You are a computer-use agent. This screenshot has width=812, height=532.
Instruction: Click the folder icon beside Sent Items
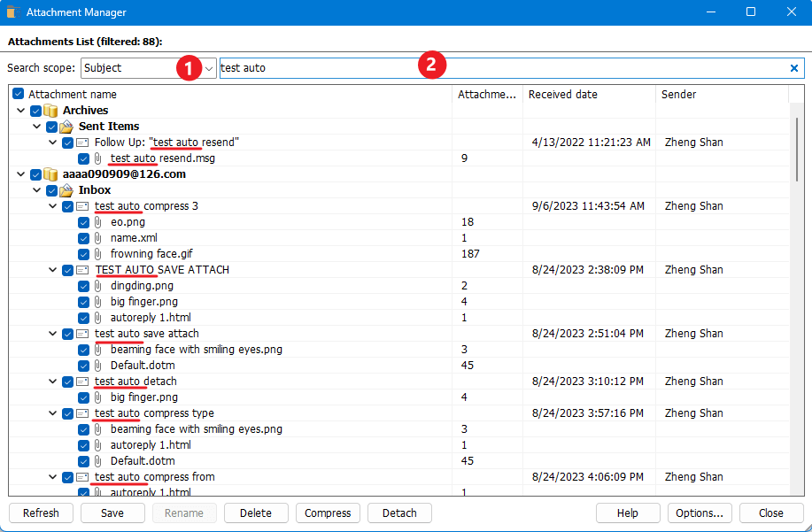[x=67, y=127]
